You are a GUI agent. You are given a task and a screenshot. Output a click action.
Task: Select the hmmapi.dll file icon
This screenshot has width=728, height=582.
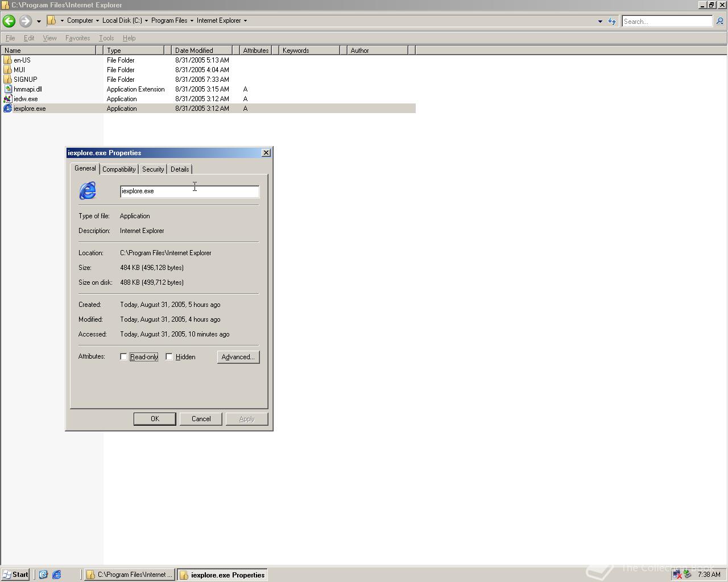pos(7,89)
